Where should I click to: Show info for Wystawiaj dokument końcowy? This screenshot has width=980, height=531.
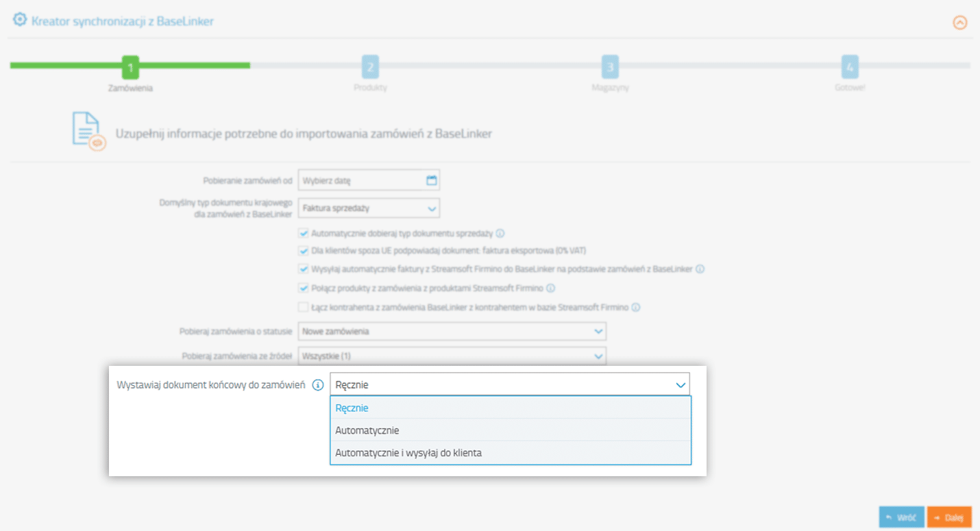pos(317,385)
